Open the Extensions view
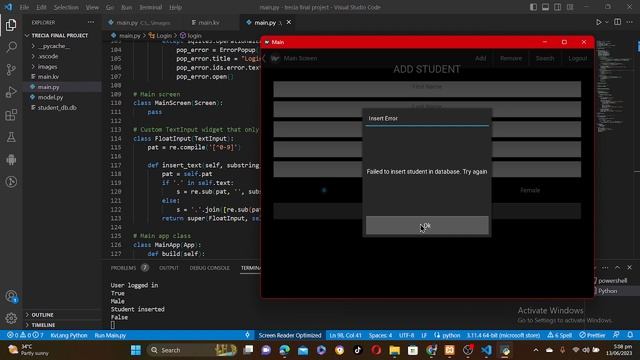The width and height of the screenshot is (640, 360). point(11,115)
